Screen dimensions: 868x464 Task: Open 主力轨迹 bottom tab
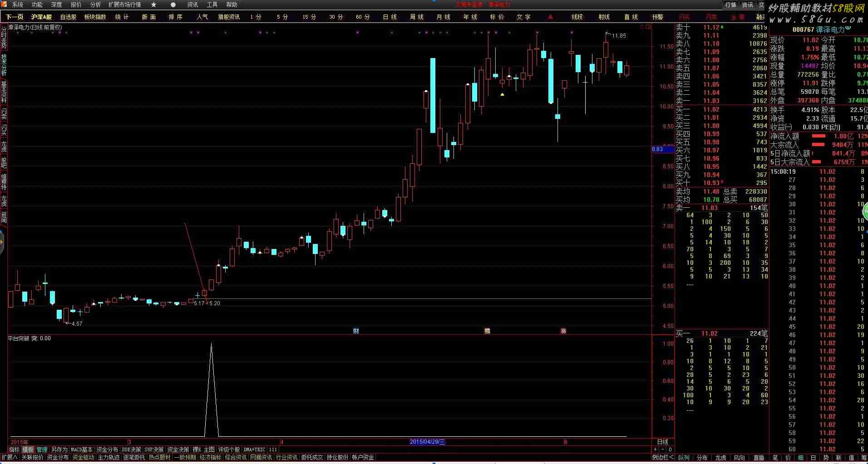[108, 457]
